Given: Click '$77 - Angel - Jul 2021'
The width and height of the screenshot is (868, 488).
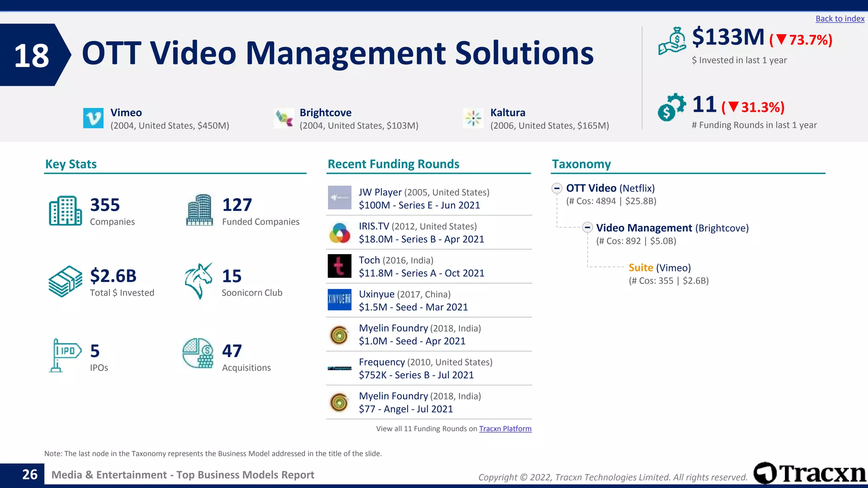Looking at the screenshot, I should coord(406,409).
